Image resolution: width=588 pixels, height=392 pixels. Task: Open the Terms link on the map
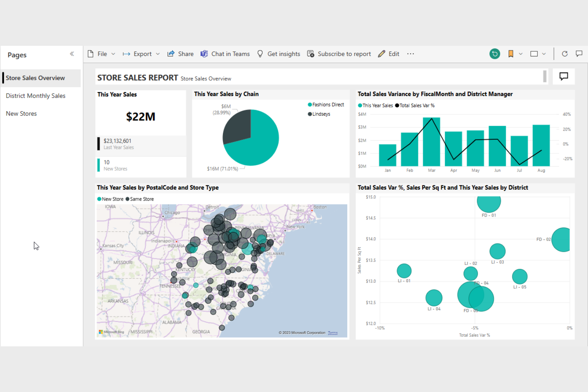(x=333, y=333)
